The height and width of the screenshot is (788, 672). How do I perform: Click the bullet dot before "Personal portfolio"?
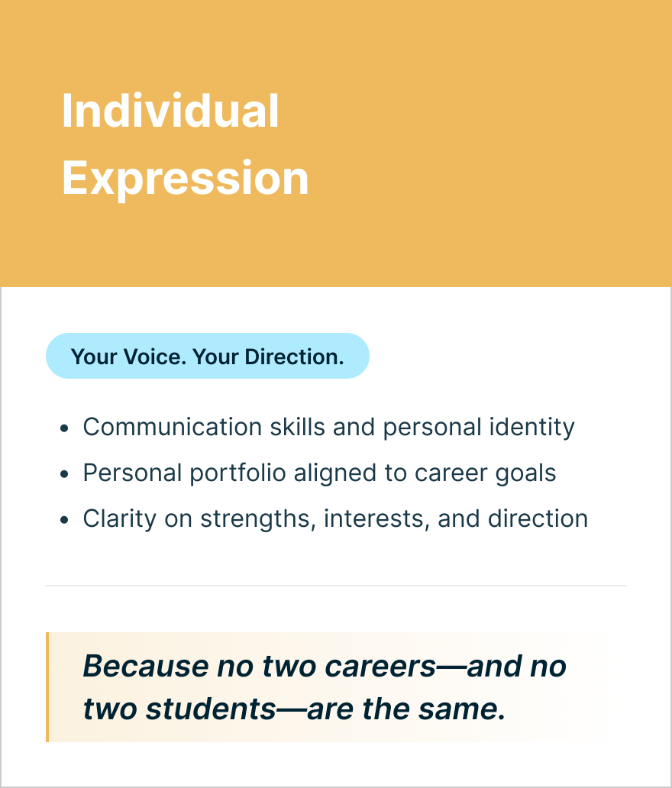65,474
